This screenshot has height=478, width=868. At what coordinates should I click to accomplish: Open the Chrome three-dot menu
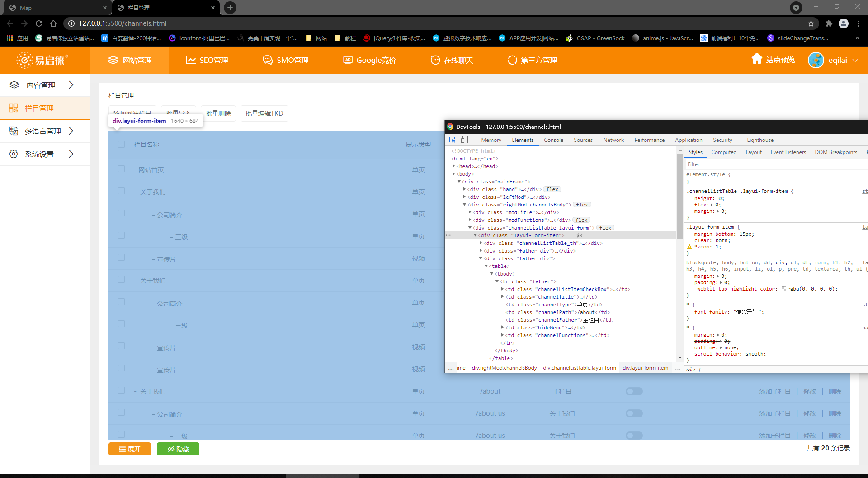(858, 23)
